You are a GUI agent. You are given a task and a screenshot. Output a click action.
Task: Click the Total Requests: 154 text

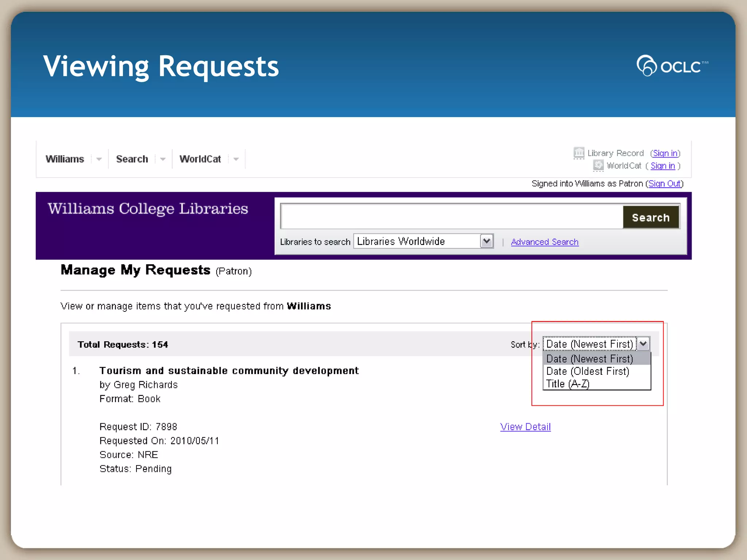(x=123, y=345)
